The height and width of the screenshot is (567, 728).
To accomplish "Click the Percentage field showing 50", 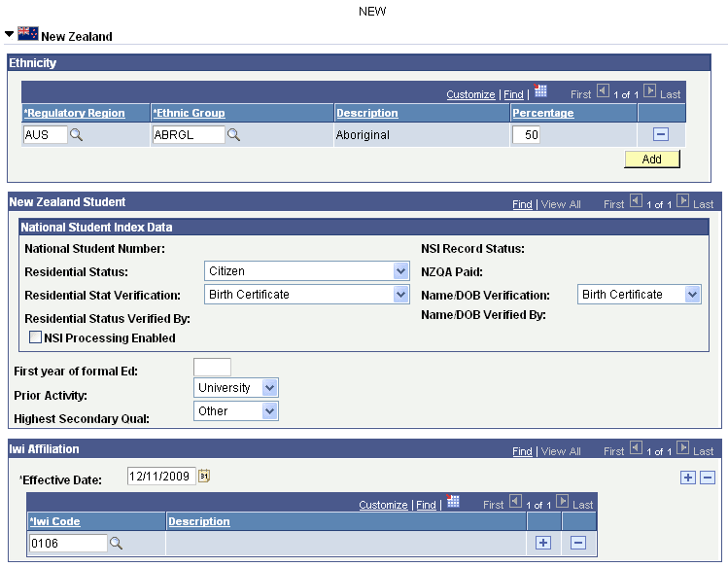I will pos(526,135).
